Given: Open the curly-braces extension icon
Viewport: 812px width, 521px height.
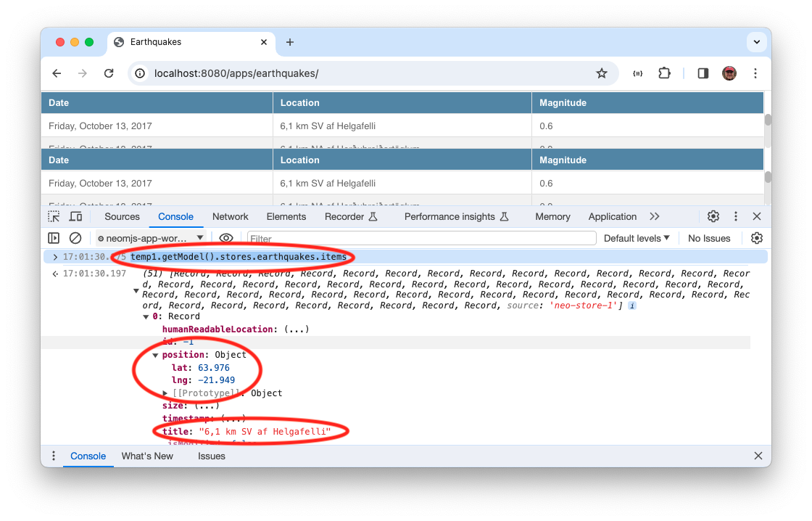Looking at the screenshot, I should pos(638,73).
